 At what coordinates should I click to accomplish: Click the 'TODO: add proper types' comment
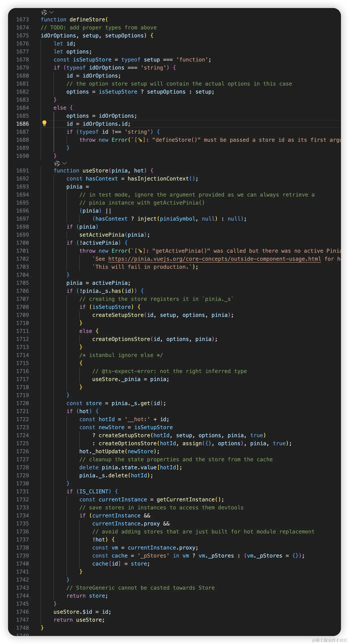[x=99, y=27]
